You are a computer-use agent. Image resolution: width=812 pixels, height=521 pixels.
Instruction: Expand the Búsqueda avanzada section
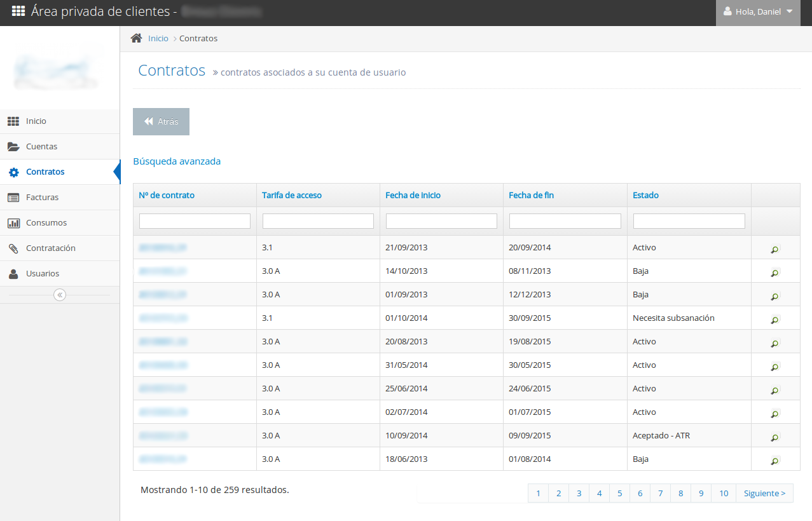(177, 161)
